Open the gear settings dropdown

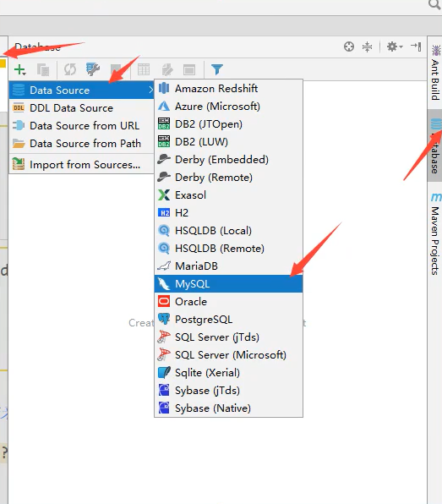395,47
